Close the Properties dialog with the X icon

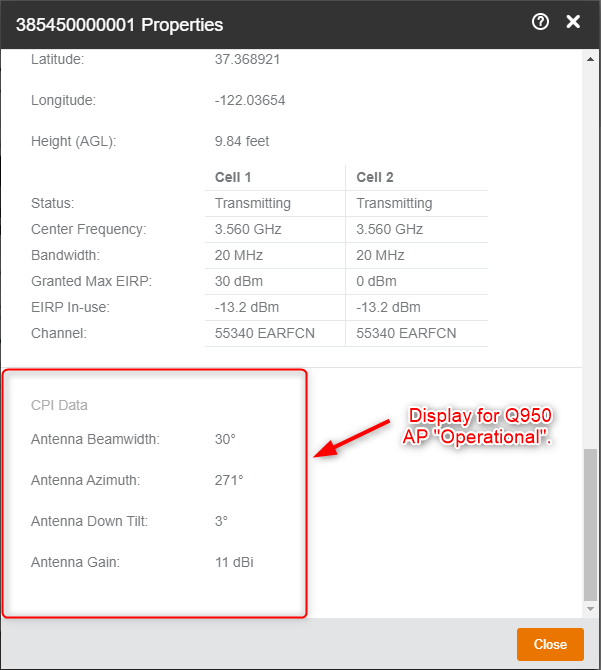[x=573, y=21]
